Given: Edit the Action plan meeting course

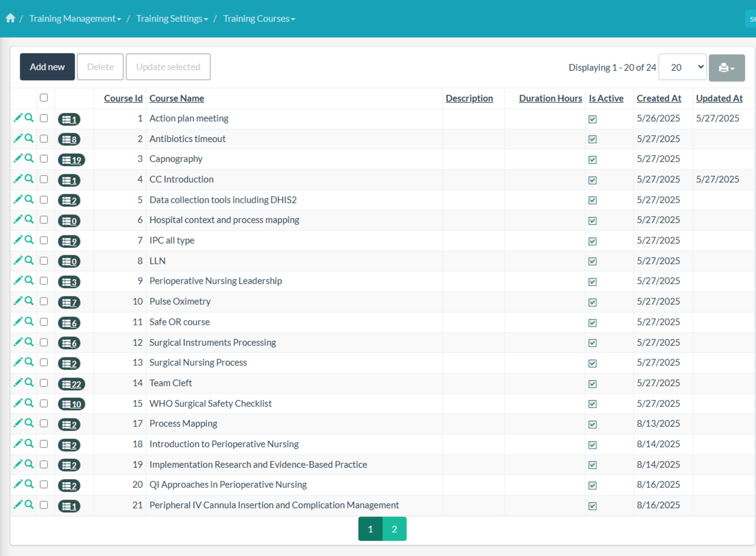Looking at the screenshot, I should (x=18, y=118).
